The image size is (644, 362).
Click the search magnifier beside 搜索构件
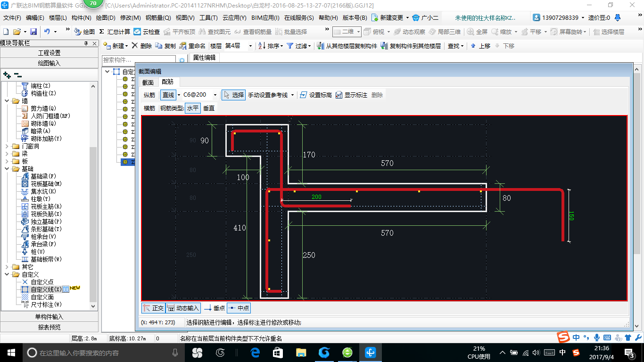pyautogui.click(x=182, y=60)
